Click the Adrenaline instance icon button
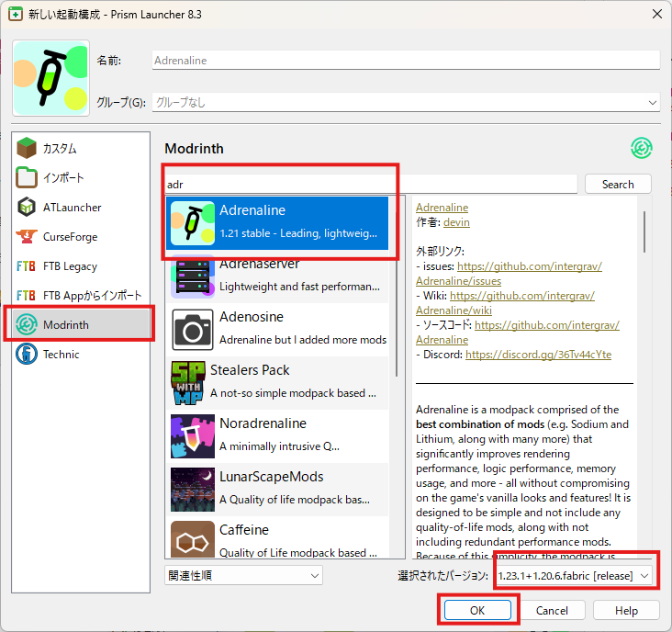 (x=51, y=78)
